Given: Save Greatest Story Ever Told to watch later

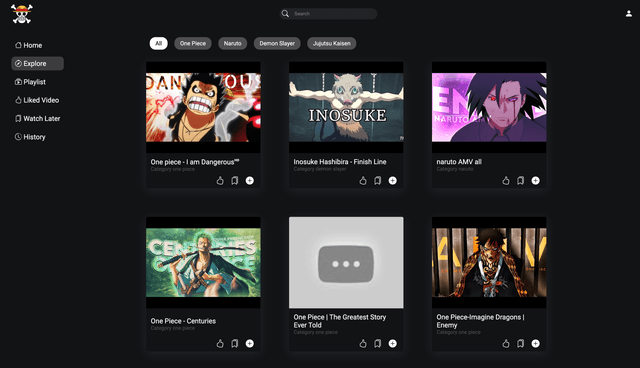Looking at the screenshot, I should [378, 344].
